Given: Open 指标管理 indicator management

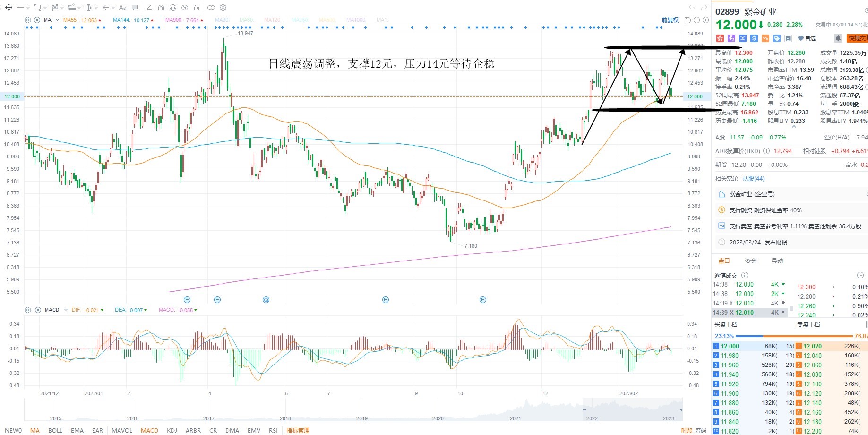Looking at the screenshot, I should (x=298, y=430).
